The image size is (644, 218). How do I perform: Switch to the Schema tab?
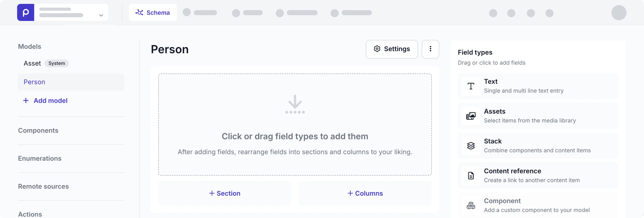coord(153,13)
